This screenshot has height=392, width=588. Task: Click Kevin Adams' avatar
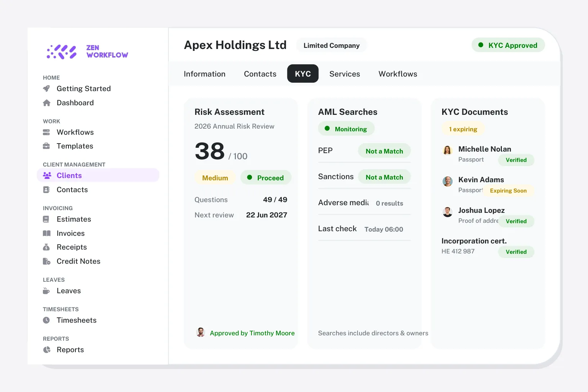448,181
